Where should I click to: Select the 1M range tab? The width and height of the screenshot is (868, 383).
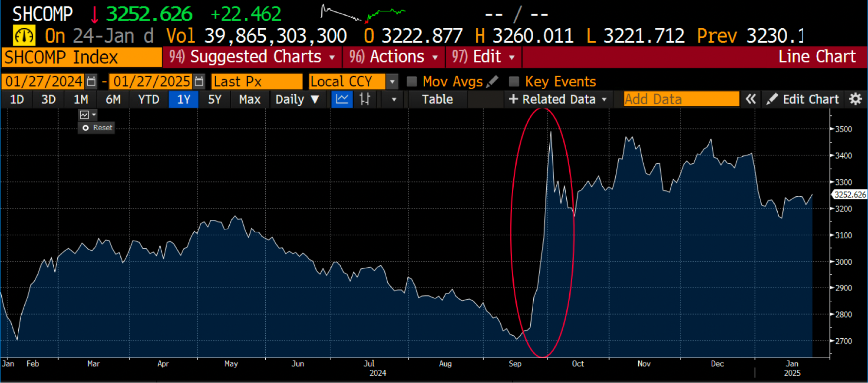81,99
